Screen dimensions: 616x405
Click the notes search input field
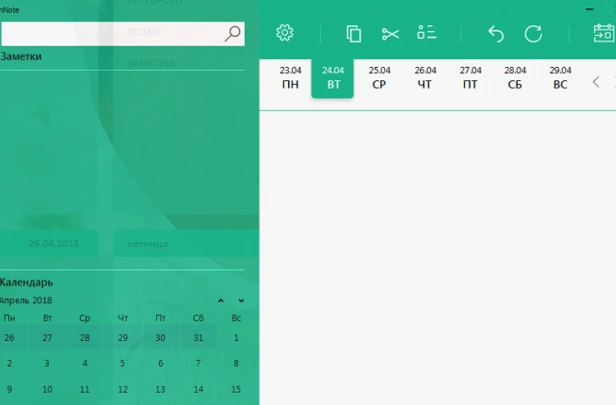coord(113,34)
